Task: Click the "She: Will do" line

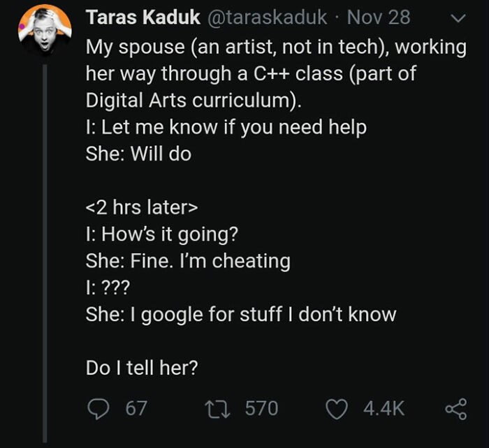Action: coord(138,154)
